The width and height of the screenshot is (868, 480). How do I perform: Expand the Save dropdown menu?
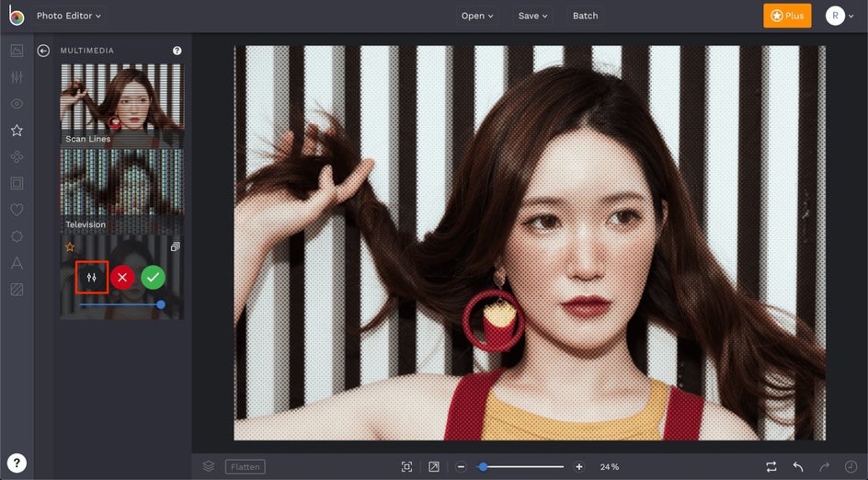tap(532, 16)
